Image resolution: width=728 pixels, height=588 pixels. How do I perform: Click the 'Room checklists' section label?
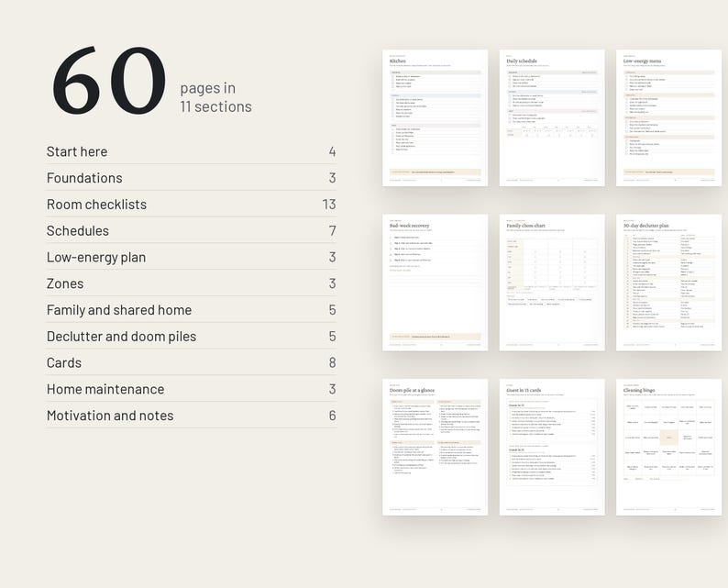[x=96, y=205]
